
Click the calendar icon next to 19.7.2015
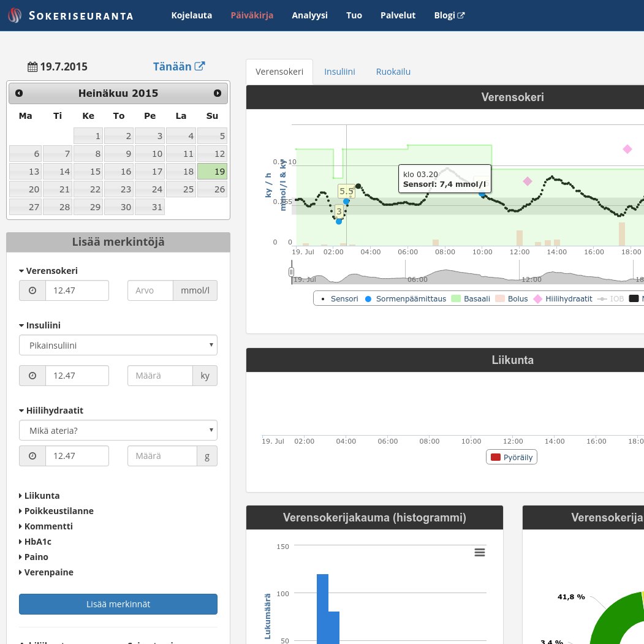pyautogui.click(x=32, y=67)
